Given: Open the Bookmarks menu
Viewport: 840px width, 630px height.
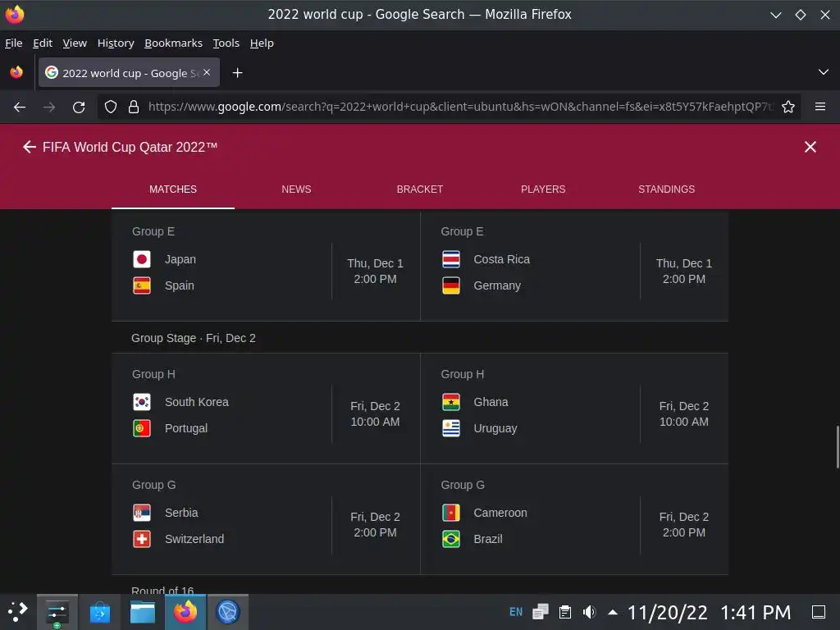Looking at the screenshot, I should click(x=174, y=43).
